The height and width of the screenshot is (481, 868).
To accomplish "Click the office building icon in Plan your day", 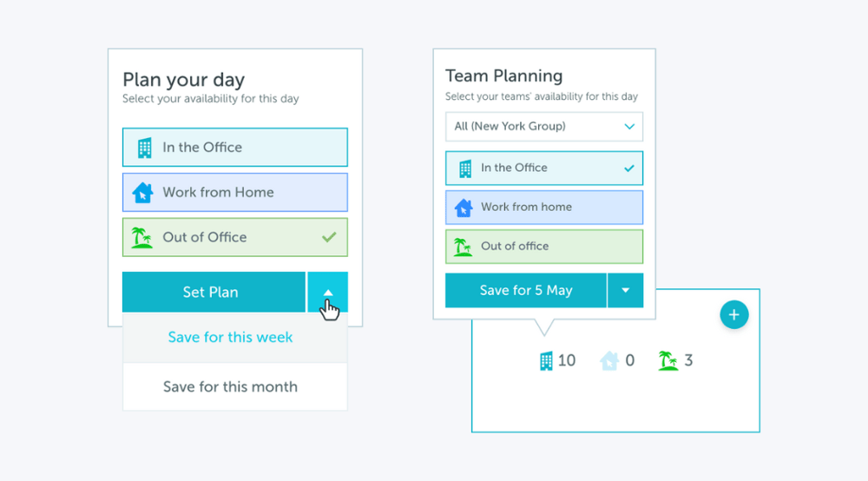I will [x=144, y=148].
